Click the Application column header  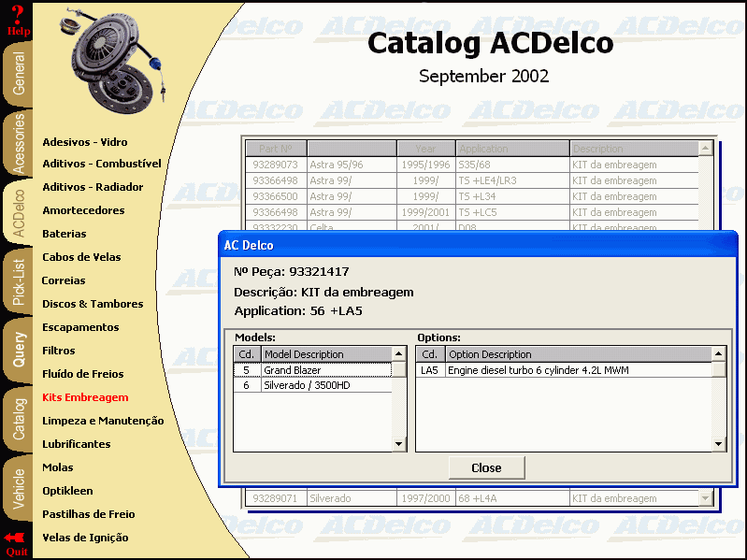[512, 148]
